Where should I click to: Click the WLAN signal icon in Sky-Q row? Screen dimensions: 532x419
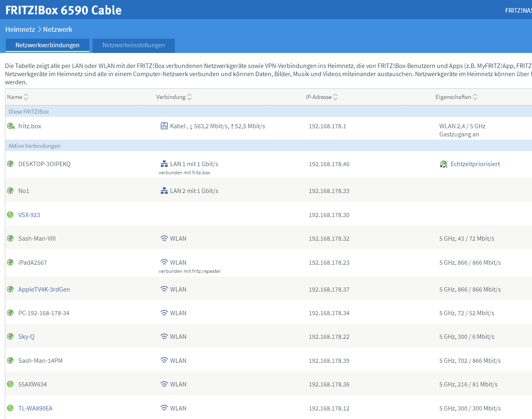click(x=164, y=337)
